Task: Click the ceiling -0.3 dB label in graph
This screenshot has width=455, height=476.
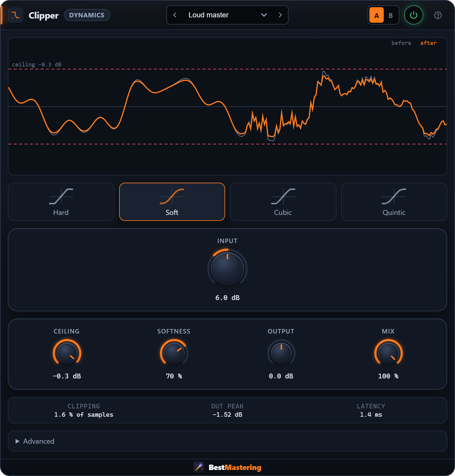Action: (x=37, y=64)
